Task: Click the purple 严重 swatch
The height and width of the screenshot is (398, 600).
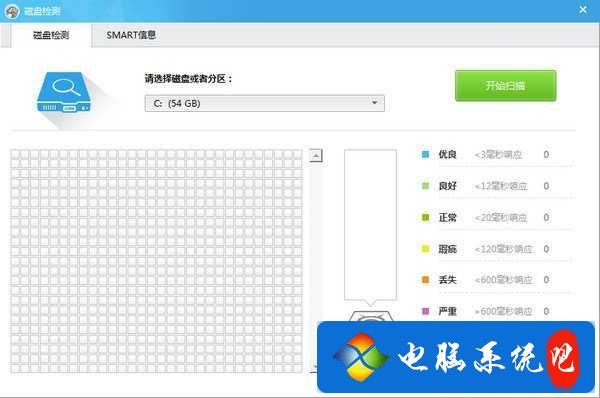Action: click(x=425, y=311)
